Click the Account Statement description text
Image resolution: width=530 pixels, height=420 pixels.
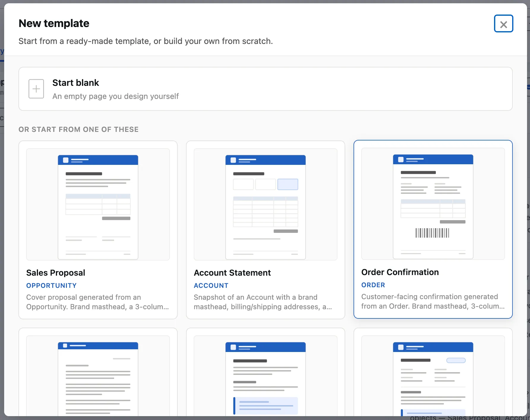[263, 302]
